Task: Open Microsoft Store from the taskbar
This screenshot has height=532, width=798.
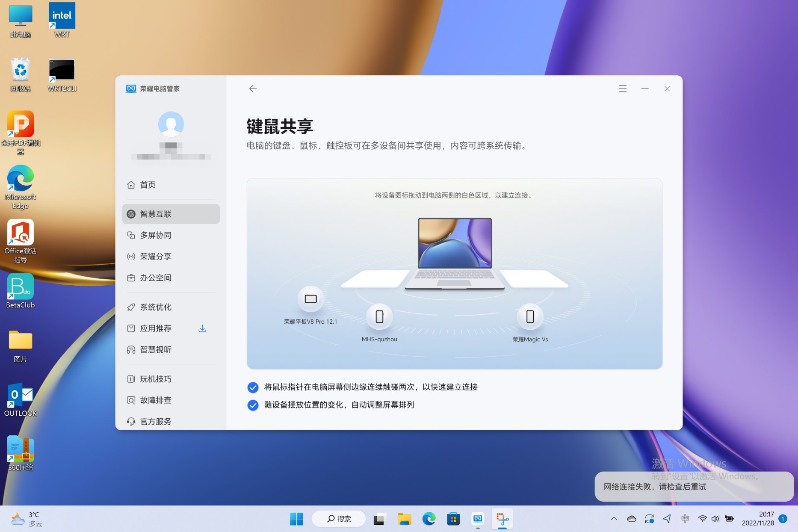Action: 453,519
